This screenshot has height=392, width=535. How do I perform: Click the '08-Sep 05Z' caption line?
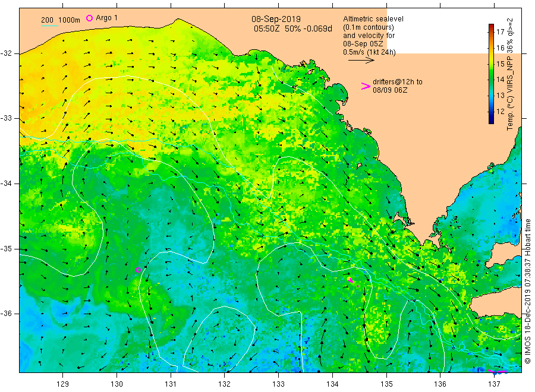click(x=363, y=44)
